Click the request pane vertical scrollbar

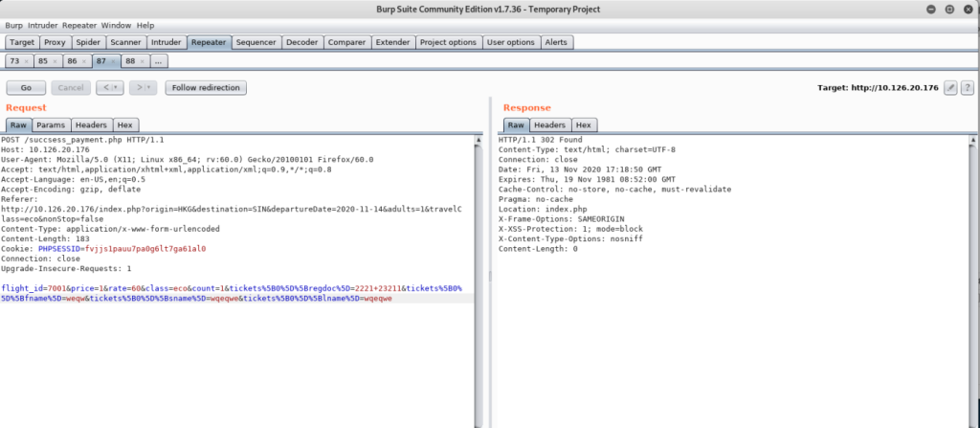479,282
